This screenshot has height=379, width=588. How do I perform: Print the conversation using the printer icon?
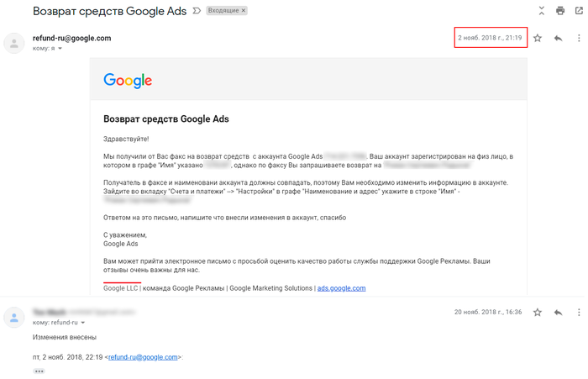560,11
